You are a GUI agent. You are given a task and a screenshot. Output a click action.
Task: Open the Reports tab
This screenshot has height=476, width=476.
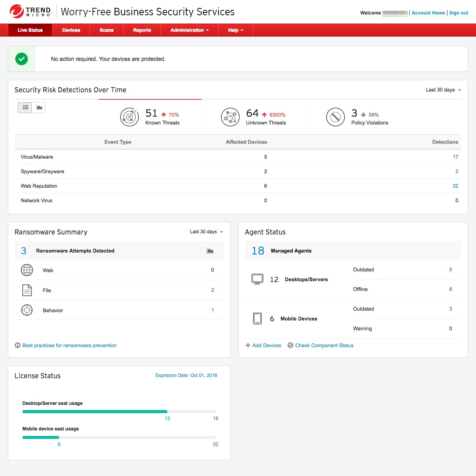point(142,30)
